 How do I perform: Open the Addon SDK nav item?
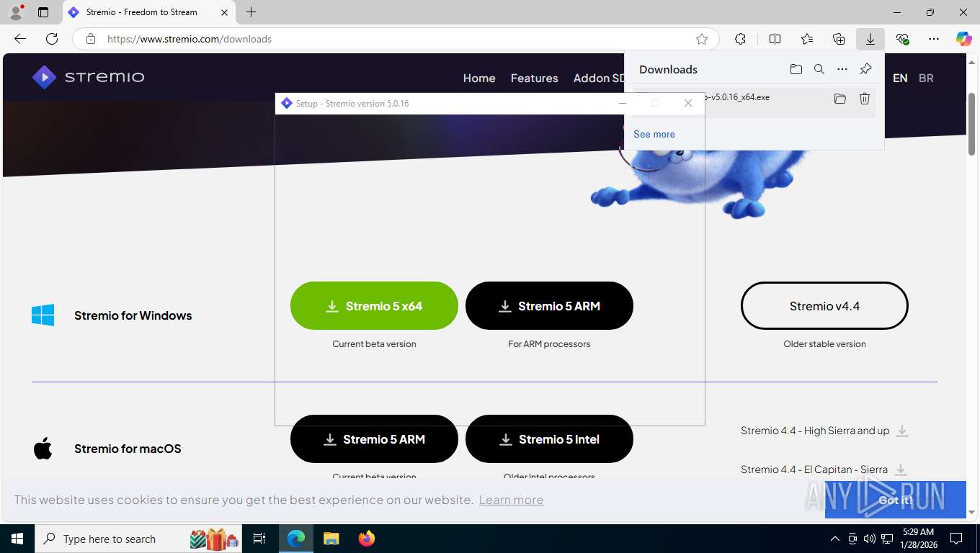pos(599,78)
